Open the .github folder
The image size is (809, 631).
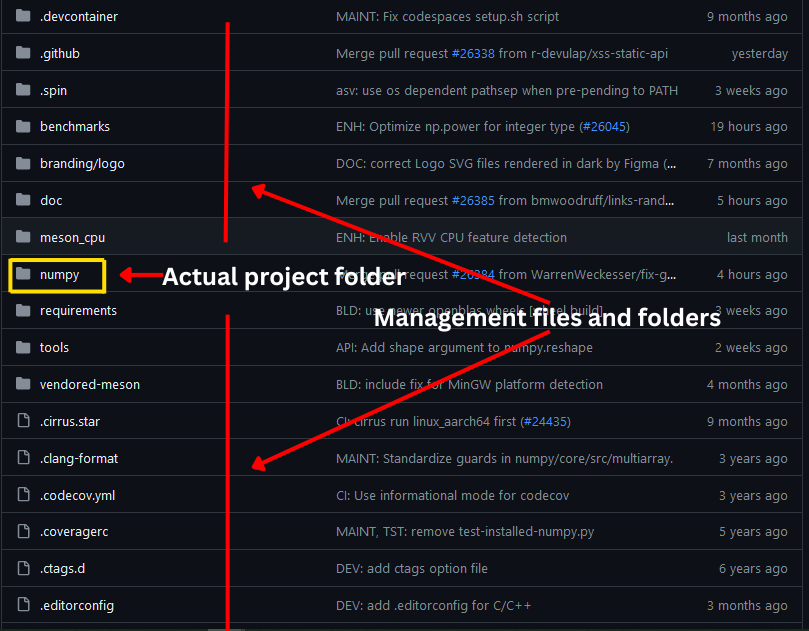click(60, 54)
